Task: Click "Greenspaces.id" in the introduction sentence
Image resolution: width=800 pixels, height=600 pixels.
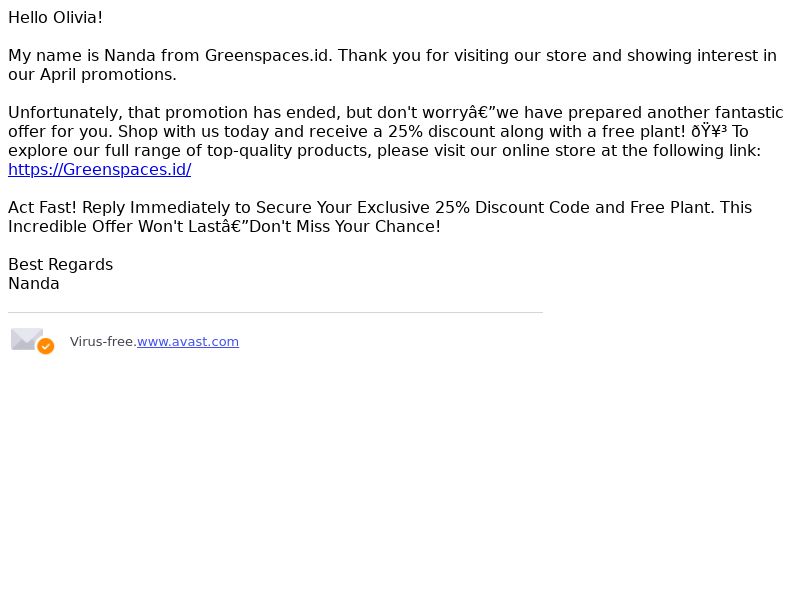Action: 268,56
